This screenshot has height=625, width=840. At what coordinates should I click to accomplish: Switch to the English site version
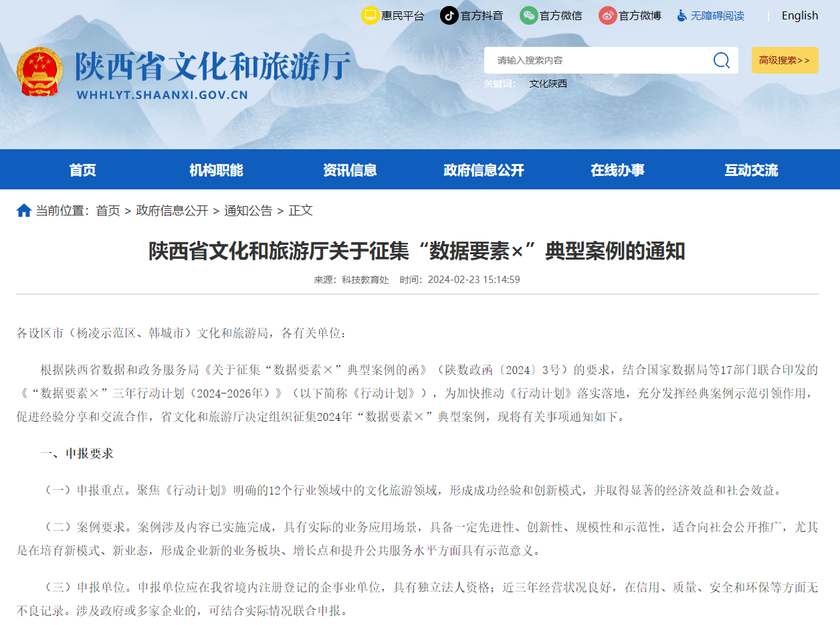[799, 15]
